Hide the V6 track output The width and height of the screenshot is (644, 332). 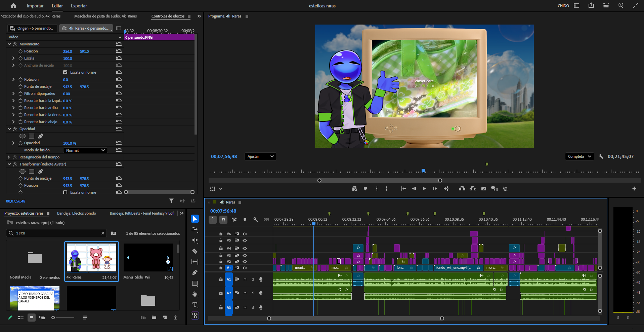pyautogui.click(x=245, y=234)
